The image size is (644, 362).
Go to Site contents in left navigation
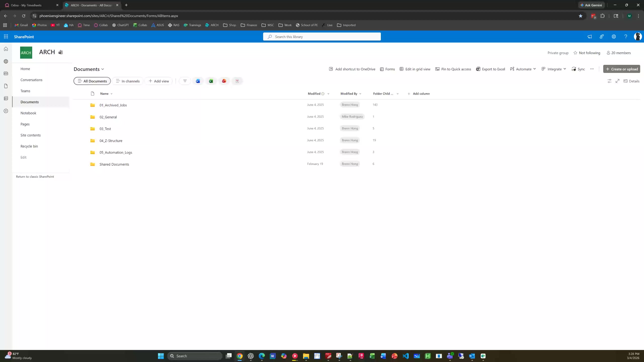click(x=30, y=135)
